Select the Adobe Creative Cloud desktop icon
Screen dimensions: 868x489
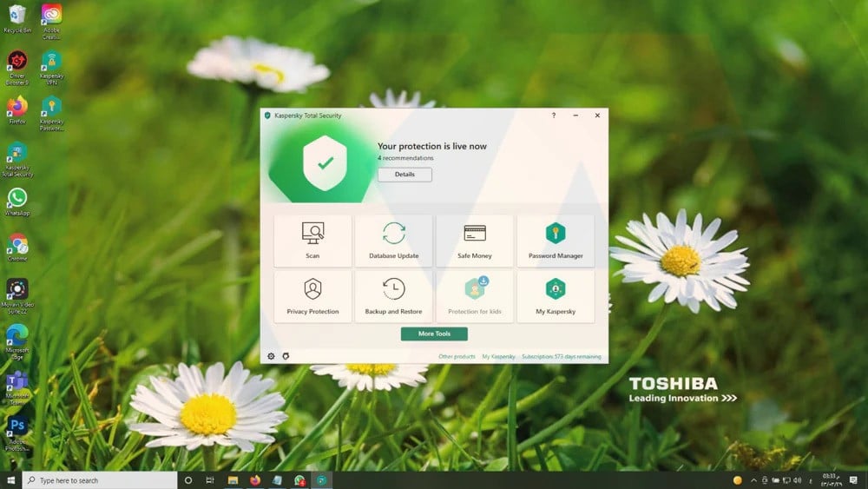click(51, 21)
